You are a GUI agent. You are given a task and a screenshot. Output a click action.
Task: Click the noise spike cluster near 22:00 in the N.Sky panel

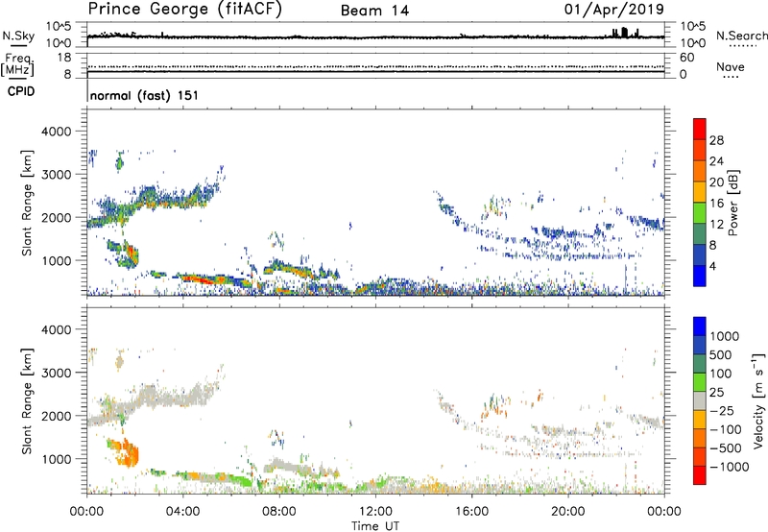click(x=625, y=33)
